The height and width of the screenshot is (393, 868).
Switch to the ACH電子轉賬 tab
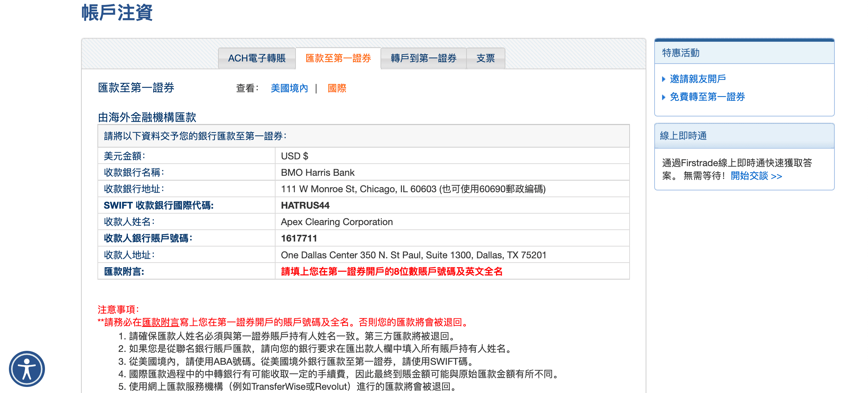point(257,58)
